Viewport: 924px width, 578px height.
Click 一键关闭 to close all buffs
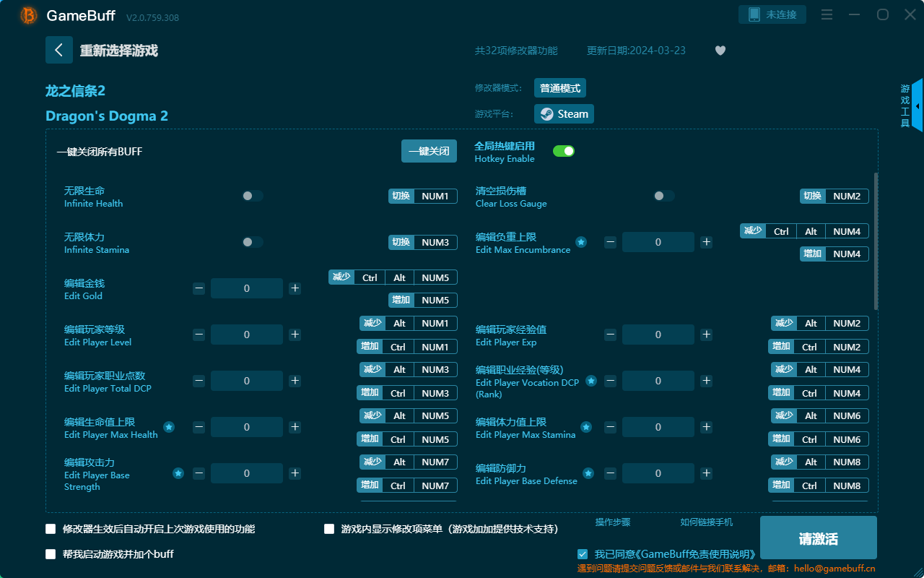(x=429, y=151)
